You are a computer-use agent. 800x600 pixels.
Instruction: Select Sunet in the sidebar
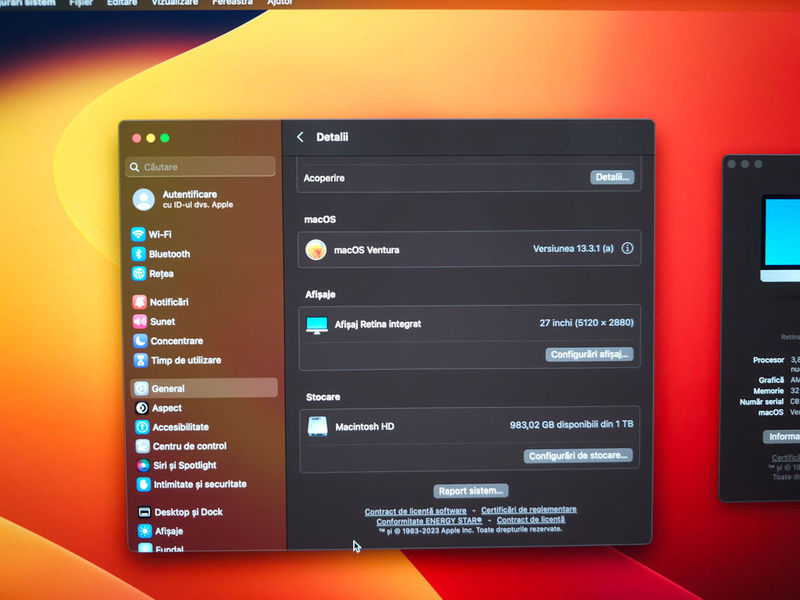click(154, 321)
